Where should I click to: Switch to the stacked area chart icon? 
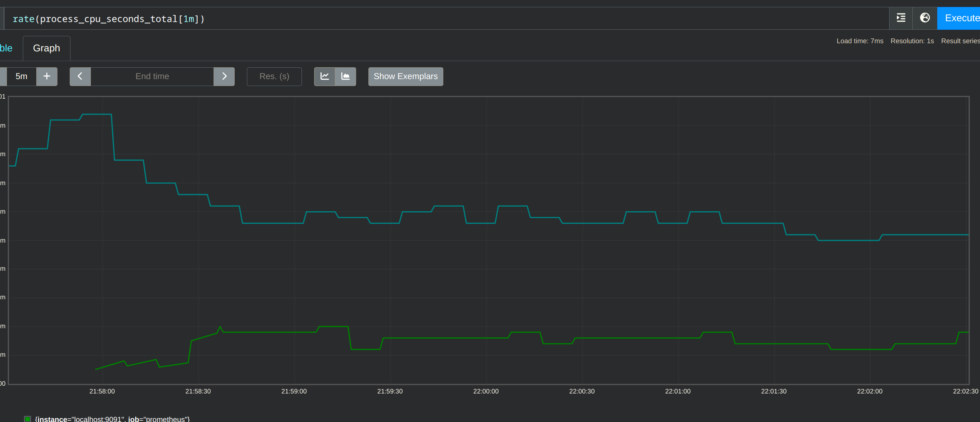click(x=346, y=76)
